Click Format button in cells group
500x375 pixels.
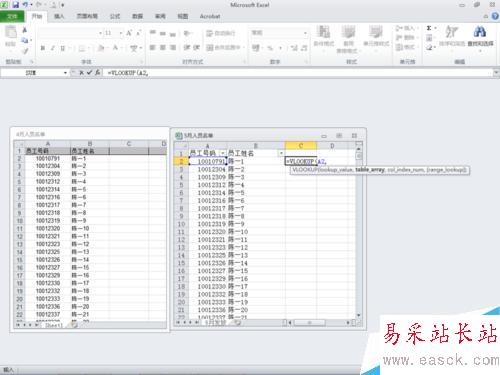coord(406,47)
